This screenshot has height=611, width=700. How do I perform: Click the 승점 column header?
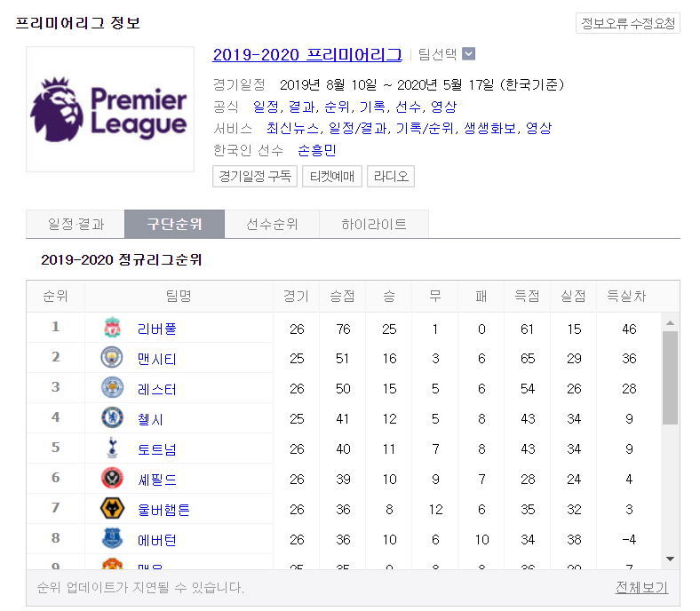pos(342,296)
